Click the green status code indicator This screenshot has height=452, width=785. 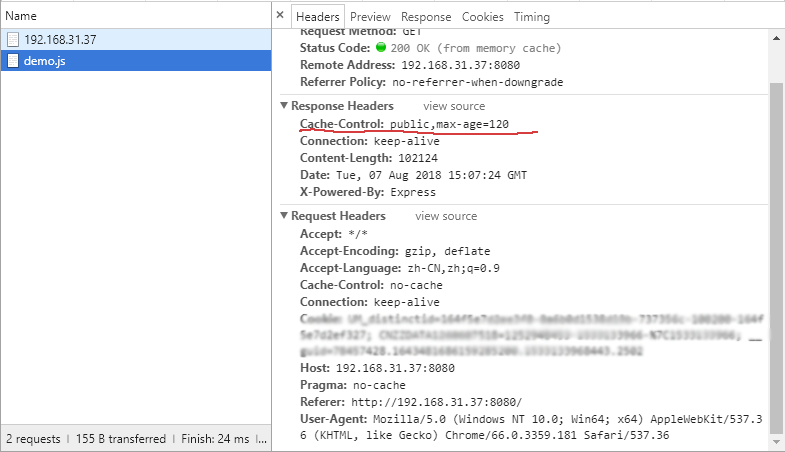click(x=381, y=47)
